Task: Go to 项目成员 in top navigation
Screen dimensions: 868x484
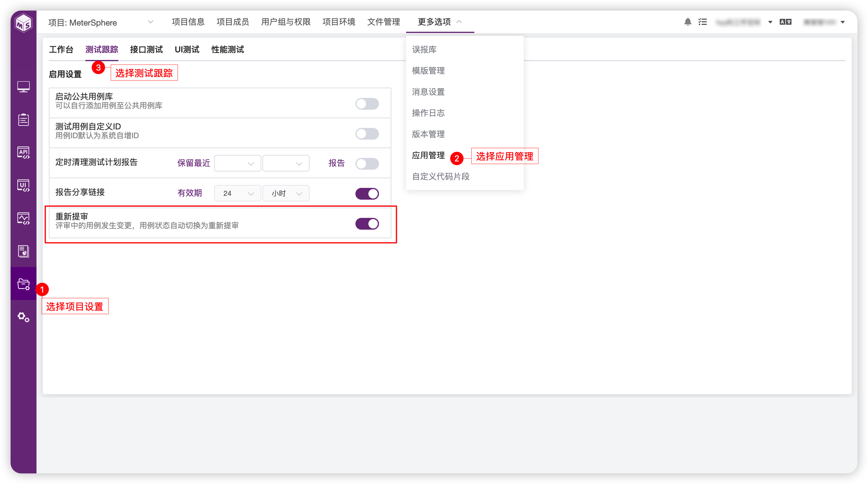Action: pos(233,22)
